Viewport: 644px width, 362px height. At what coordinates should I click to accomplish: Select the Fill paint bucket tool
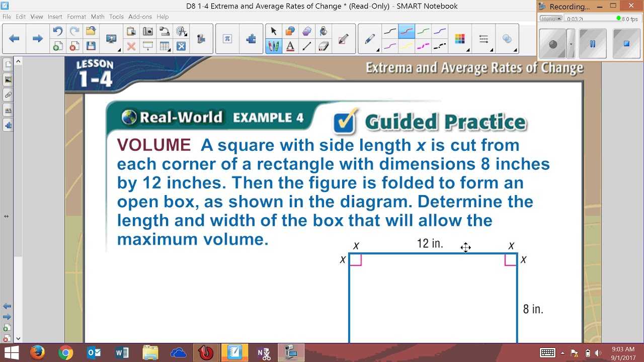coord(324,31)
